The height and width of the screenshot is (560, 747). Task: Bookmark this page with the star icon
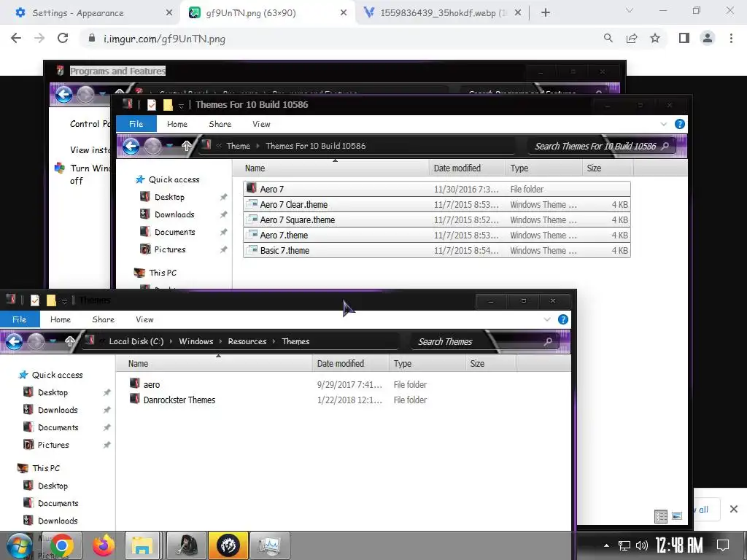coord(655,38)
